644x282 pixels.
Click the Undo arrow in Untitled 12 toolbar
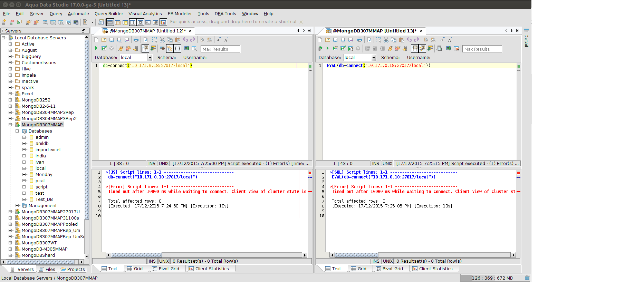[x=185, y=40]
